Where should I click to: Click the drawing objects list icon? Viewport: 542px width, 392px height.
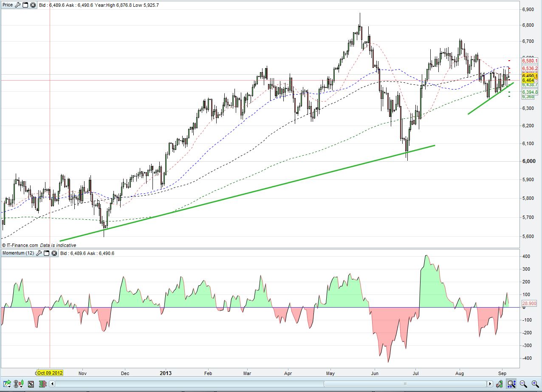(31, 384)
